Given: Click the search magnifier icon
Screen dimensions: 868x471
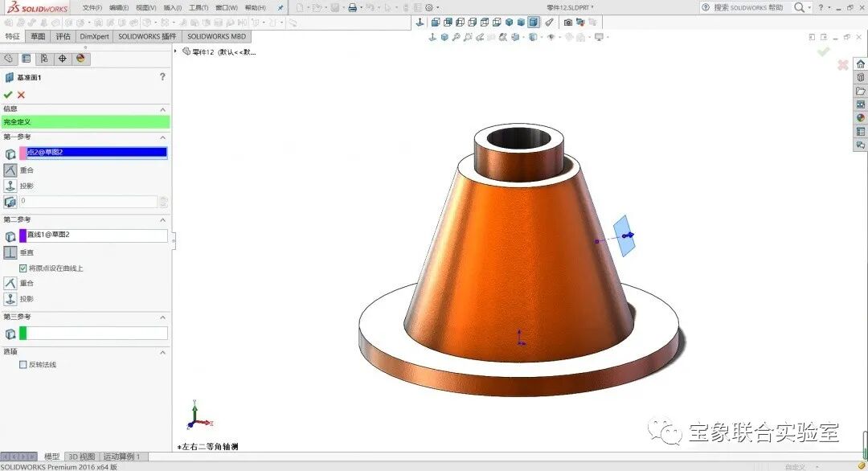Looking at the screenshot, I should tap(799, 7).
